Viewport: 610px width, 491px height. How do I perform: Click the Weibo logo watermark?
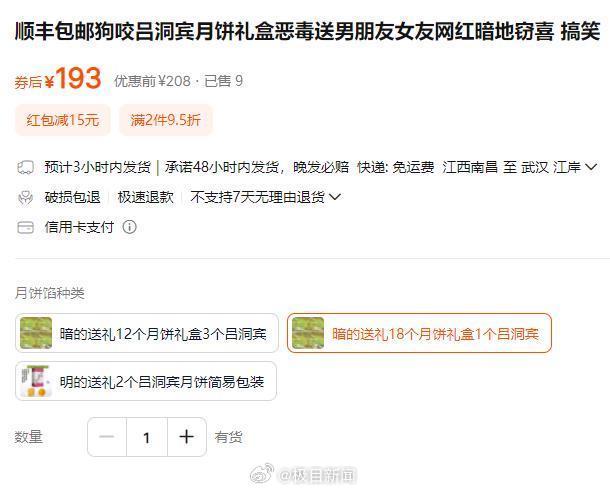pyautogui.click(x=262, y=474)
